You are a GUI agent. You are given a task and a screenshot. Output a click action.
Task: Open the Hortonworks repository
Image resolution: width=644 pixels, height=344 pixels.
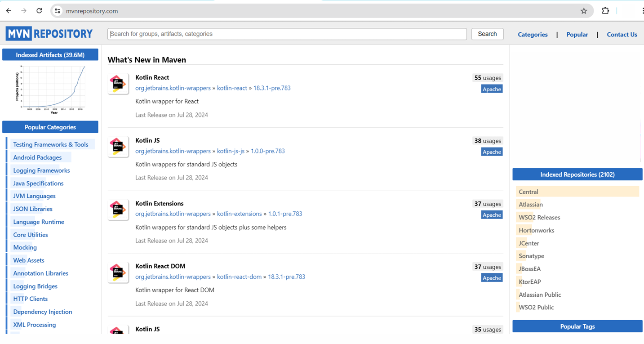(x=537, y=230)
